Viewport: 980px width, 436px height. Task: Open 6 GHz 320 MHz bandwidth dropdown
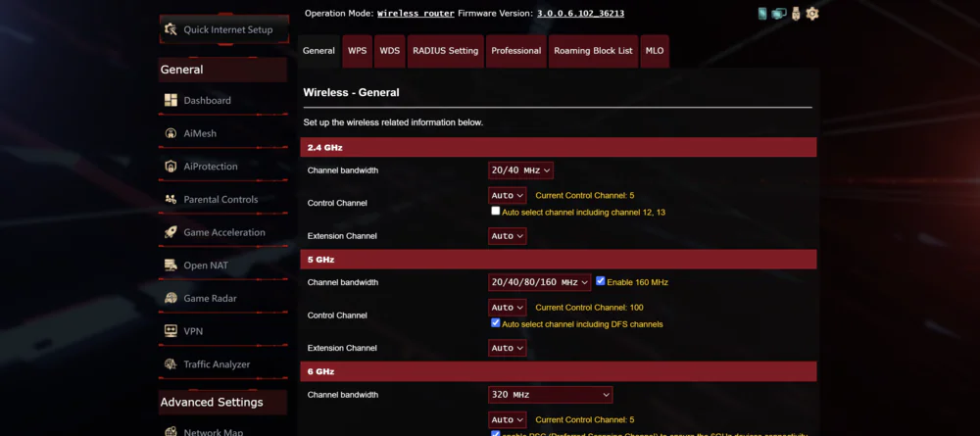pyautogui.click(x=550, y=395)
